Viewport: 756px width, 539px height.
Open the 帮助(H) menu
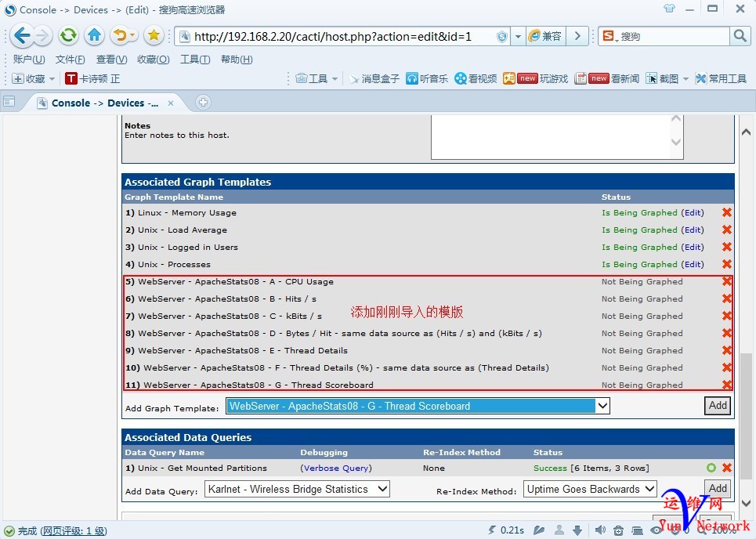point(237,60)
